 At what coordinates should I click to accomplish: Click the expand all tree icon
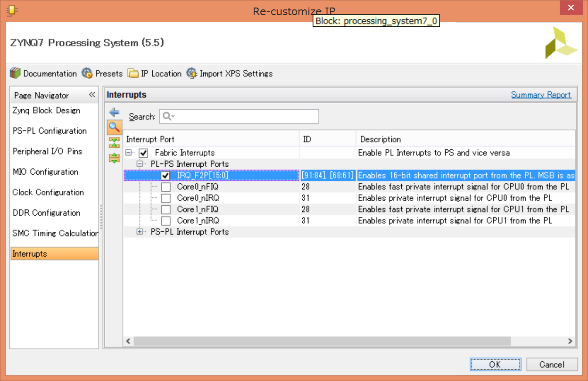(114, 158)
